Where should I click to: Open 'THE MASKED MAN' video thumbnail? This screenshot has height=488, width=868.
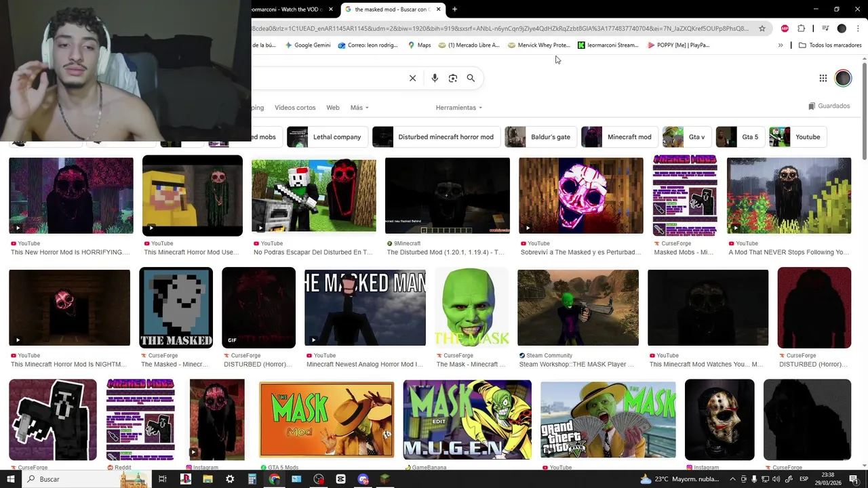[365, 308]
